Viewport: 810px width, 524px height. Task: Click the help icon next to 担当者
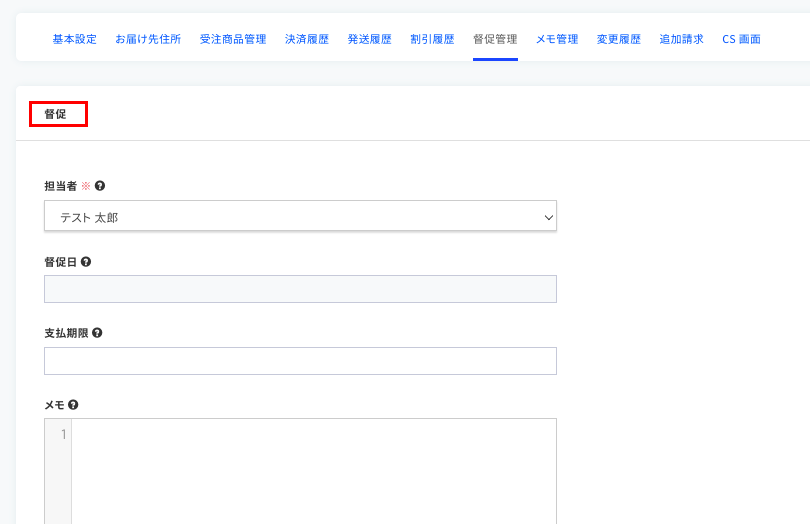tap(100, 186)
